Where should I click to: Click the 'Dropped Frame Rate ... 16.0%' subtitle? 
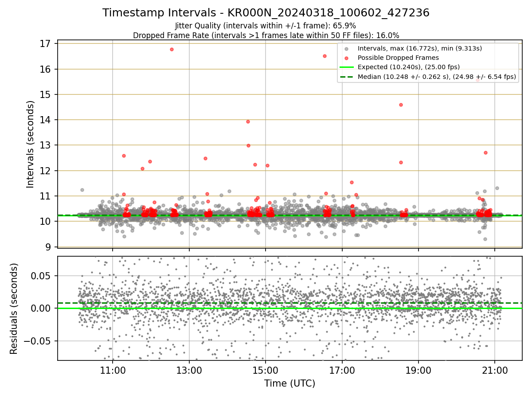tap(266, 35)
